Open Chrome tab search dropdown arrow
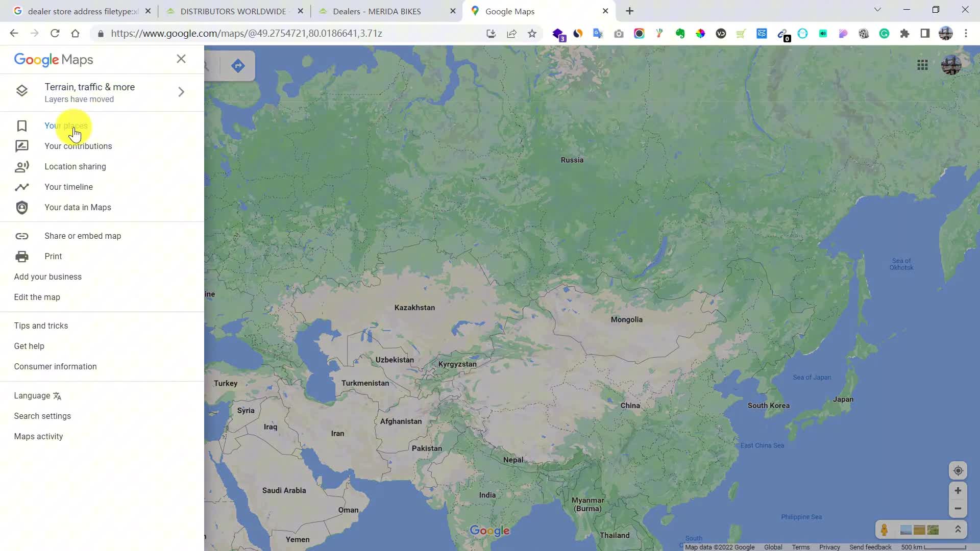 [x=877, y=10]
